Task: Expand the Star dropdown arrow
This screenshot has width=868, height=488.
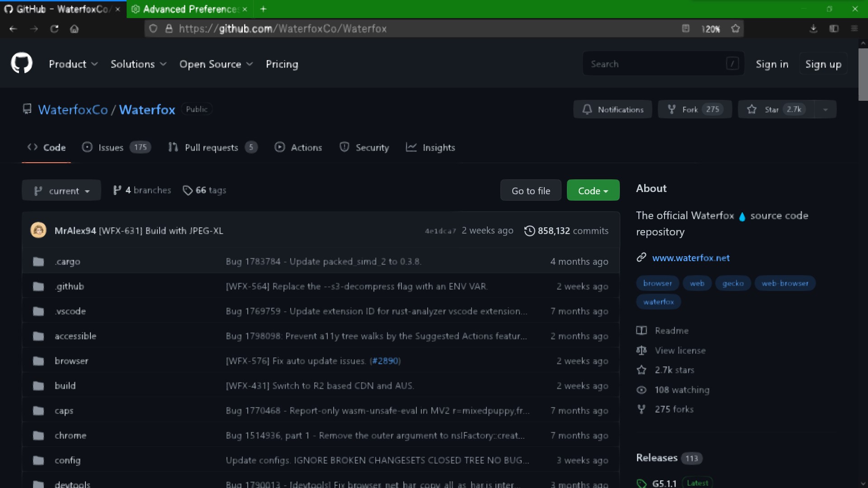Action: 826,109
